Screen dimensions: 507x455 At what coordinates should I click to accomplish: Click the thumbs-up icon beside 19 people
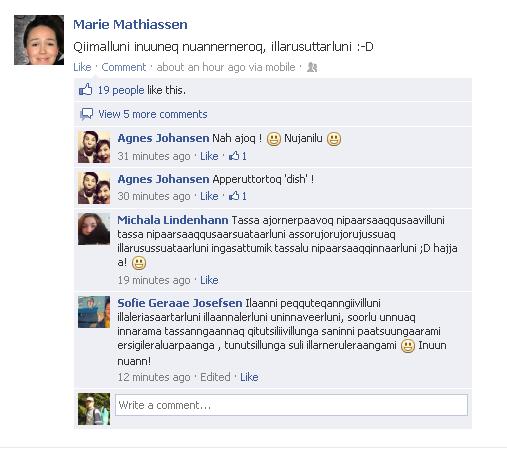pos(85,90)
